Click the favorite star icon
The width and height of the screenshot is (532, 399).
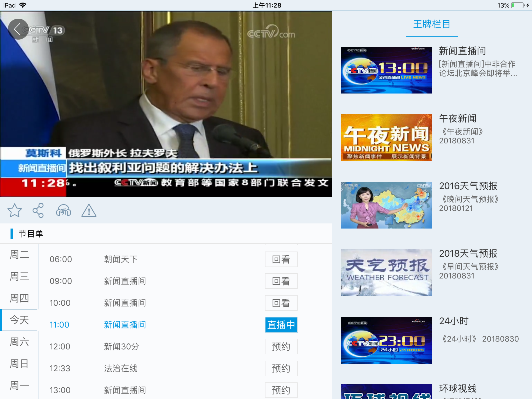[15, 210]
